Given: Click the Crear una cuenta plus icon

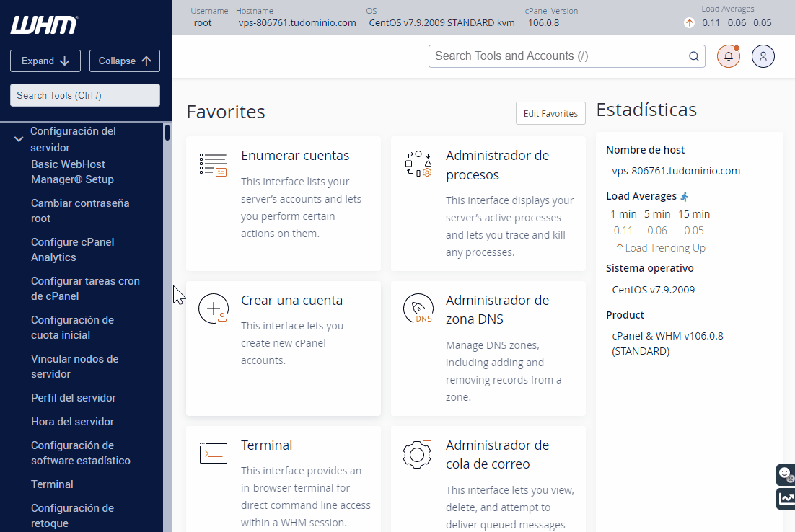Looking at the screenshot, I should [214, 309].
